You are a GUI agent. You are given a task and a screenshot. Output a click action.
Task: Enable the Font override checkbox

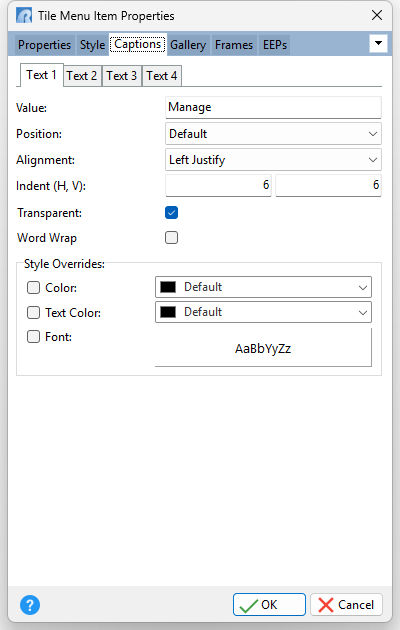(33, 336)
